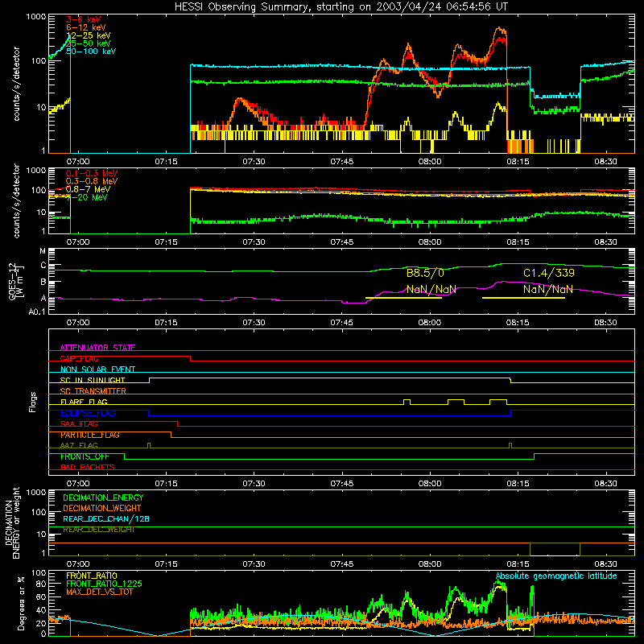The width and height of the screenshot is (644, 644).
Task: Click the DECIMATION ENERGY or weight axis title
Action: [x=12, y=522]
